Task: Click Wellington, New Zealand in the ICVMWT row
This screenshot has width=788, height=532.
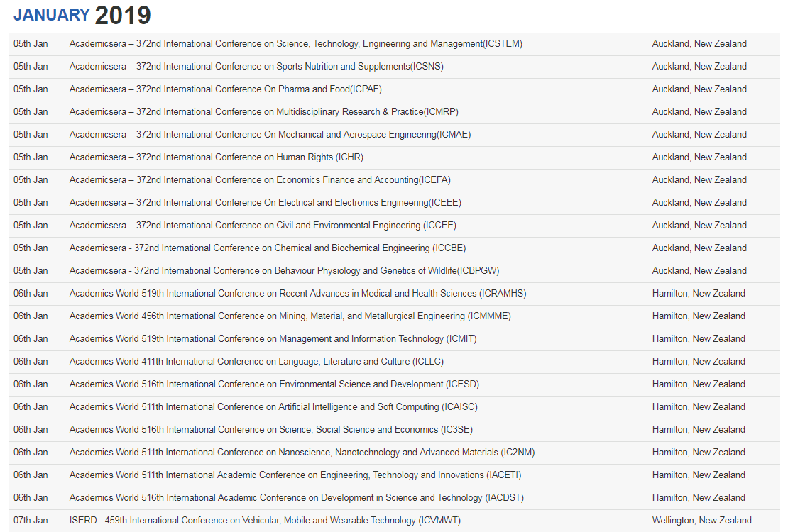Action: 702,521
